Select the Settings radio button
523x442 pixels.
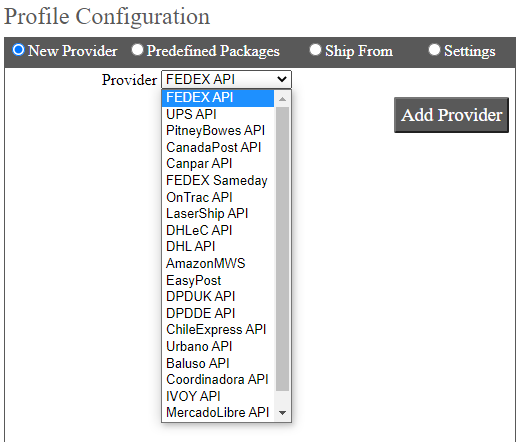pyautogui.click(x=434, y=50)
